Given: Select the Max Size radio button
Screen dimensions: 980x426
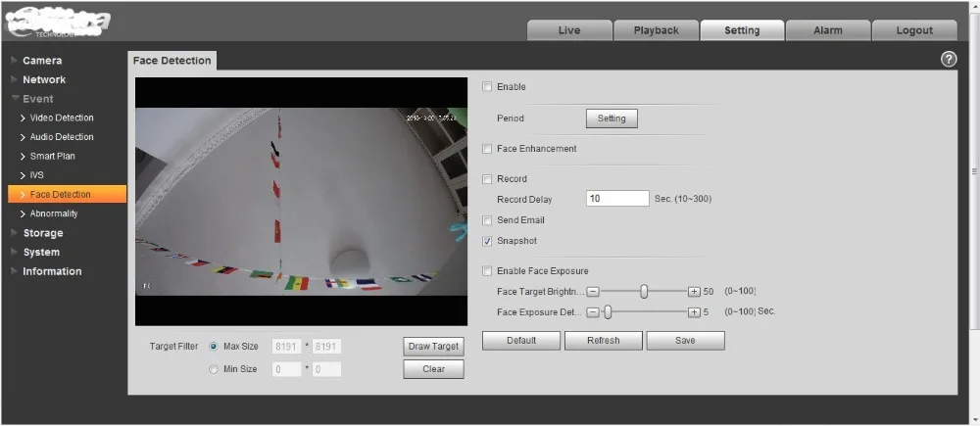Looking at the screenshot, I should 214,346.
